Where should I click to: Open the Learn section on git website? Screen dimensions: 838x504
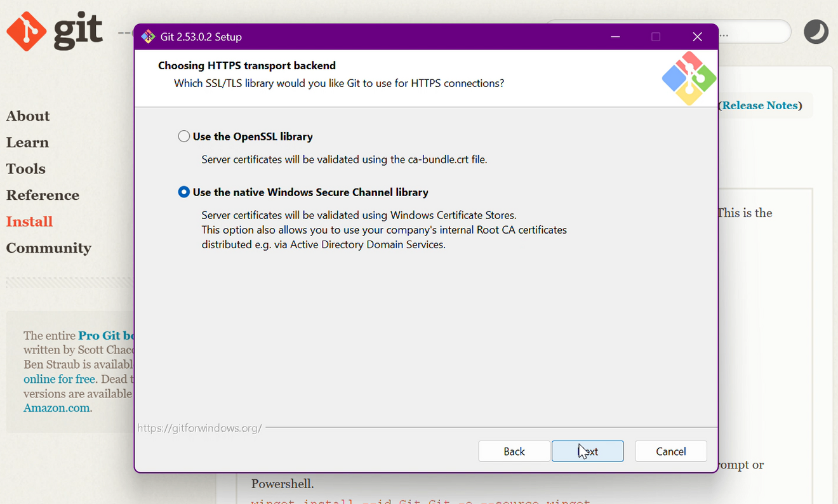[x=27, y=143]
